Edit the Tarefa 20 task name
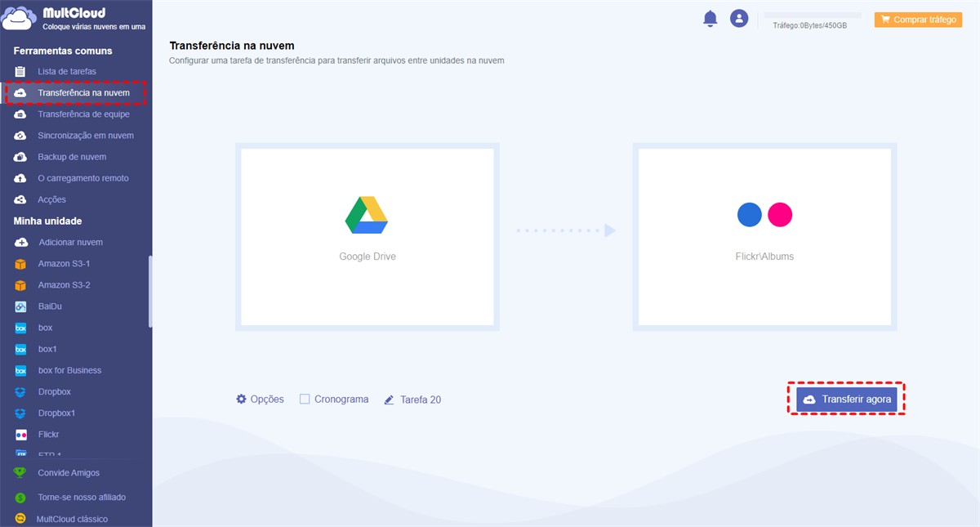 pos(421,400)
